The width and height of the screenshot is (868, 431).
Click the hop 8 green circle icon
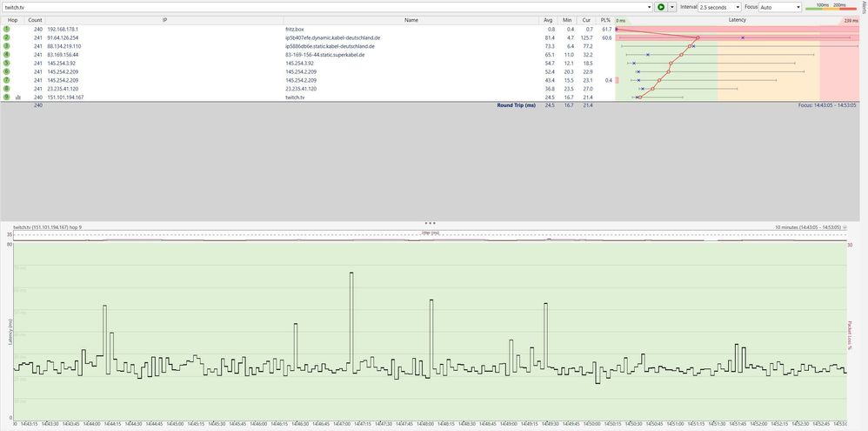7,89
